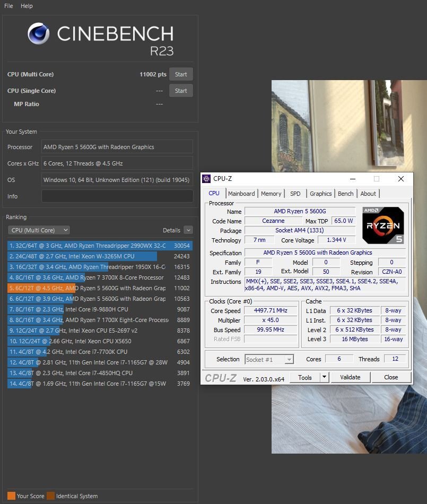Select ranking row 13 Core i7-4850HQ
427x504 pixels.
pos(100,373)
